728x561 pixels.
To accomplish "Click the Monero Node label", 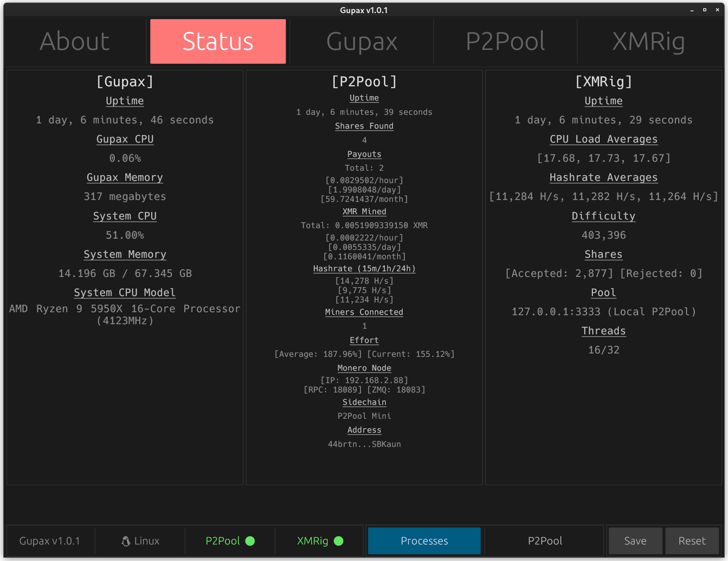I will click(x=364, y=368).
